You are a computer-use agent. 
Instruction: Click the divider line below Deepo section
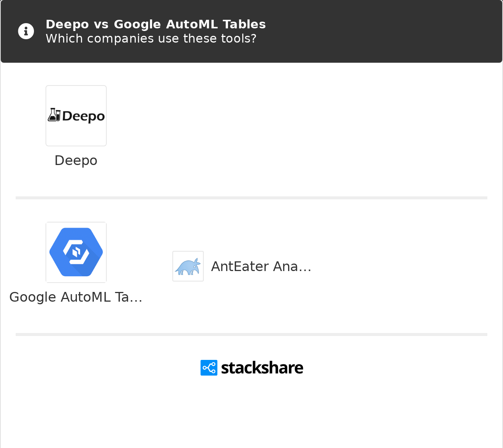(251, 198)
